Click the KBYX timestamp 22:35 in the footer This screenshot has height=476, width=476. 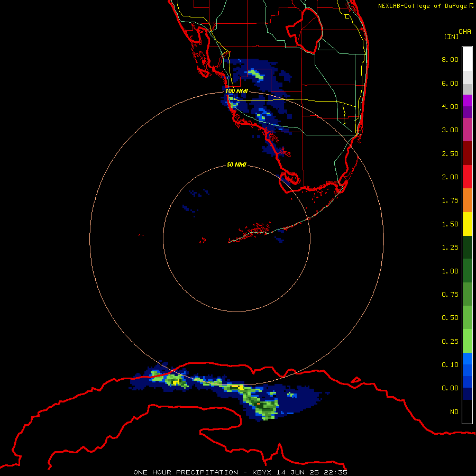click(x=337, y=472)
